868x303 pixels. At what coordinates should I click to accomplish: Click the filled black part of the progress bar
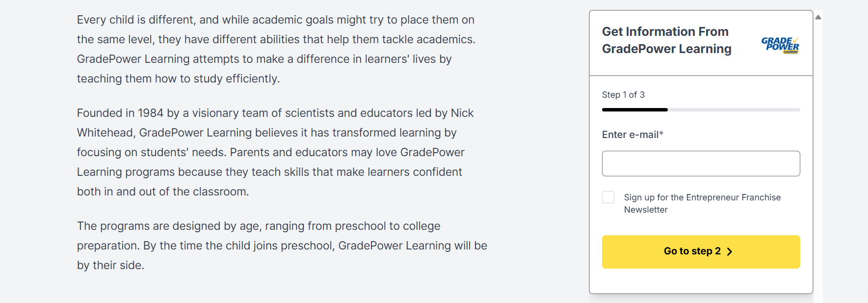coord(634,110)
